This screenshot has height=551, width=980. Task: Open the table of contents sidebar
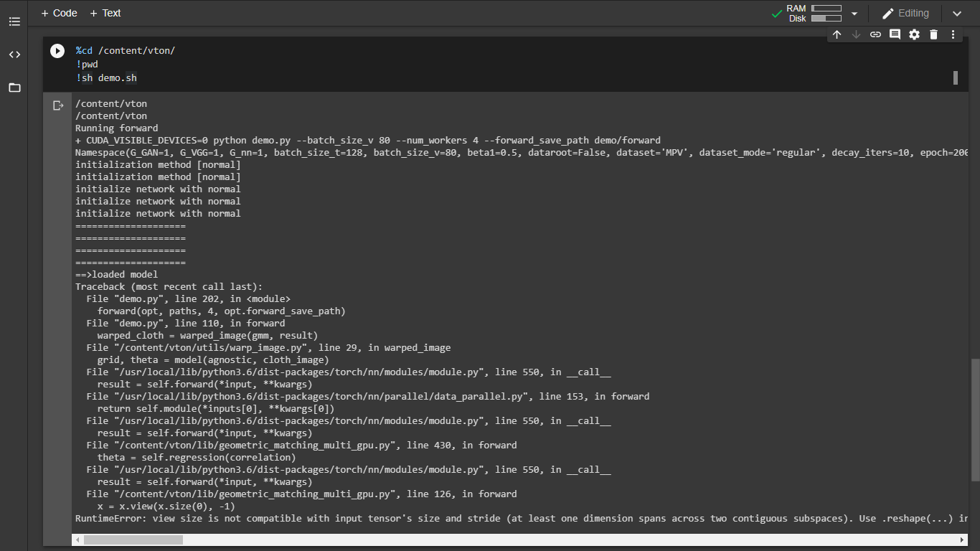[14, 22]
